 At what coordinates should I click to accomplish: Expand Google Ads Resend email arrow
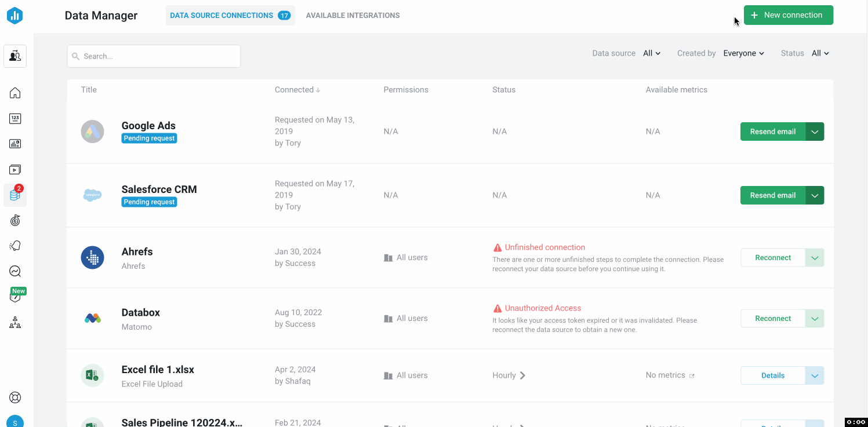tap(815, 132)
